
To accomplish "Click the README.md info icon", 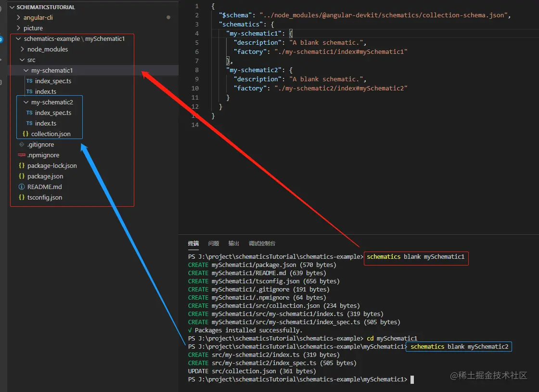I will click(22, 187).
